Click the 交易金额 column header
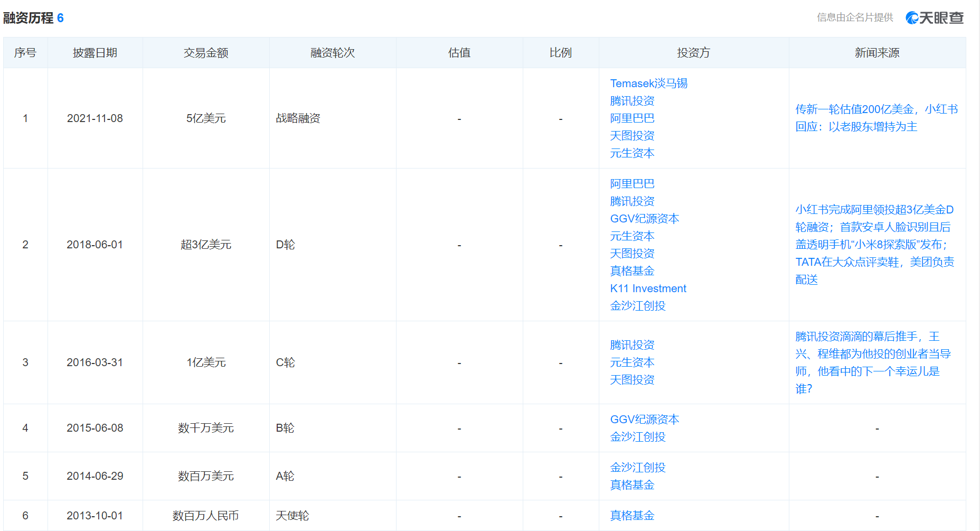 206,53
